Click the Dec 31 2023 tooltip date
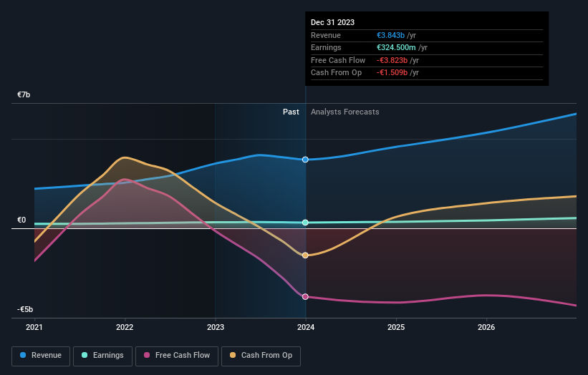588x375 pixels. pyautogui.click(x=332, y=22)
